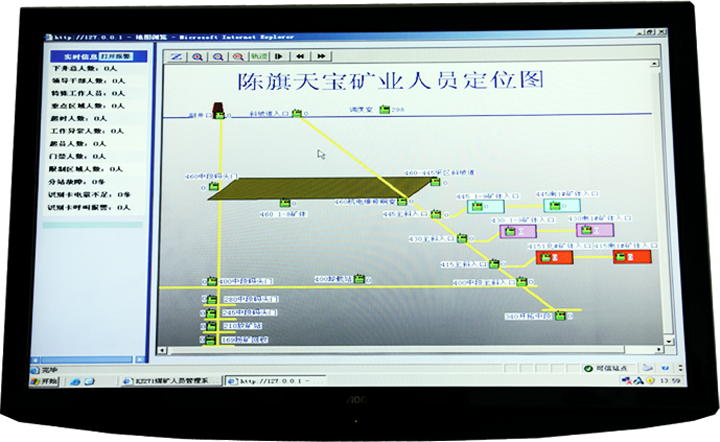720x442 pixels.
Task: Click the red 415南1#矿体入口 station box
Action: 631,257
